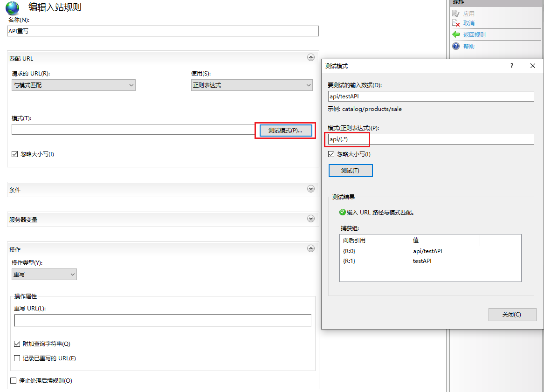Image resolution: width=544 pixels, height=392 pixels.
Task: Click the 重写 URL input field
Action: tap(163, 321)
